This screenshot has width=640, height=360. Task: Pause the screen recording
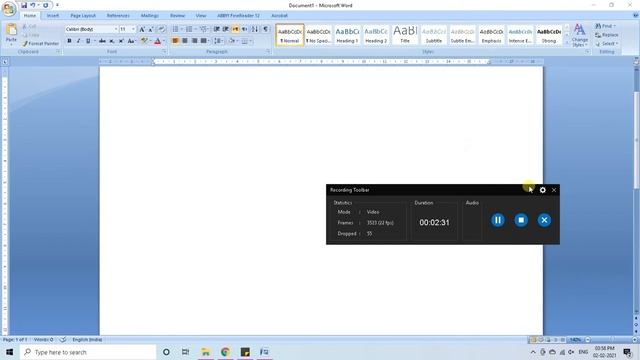(498, 220)
